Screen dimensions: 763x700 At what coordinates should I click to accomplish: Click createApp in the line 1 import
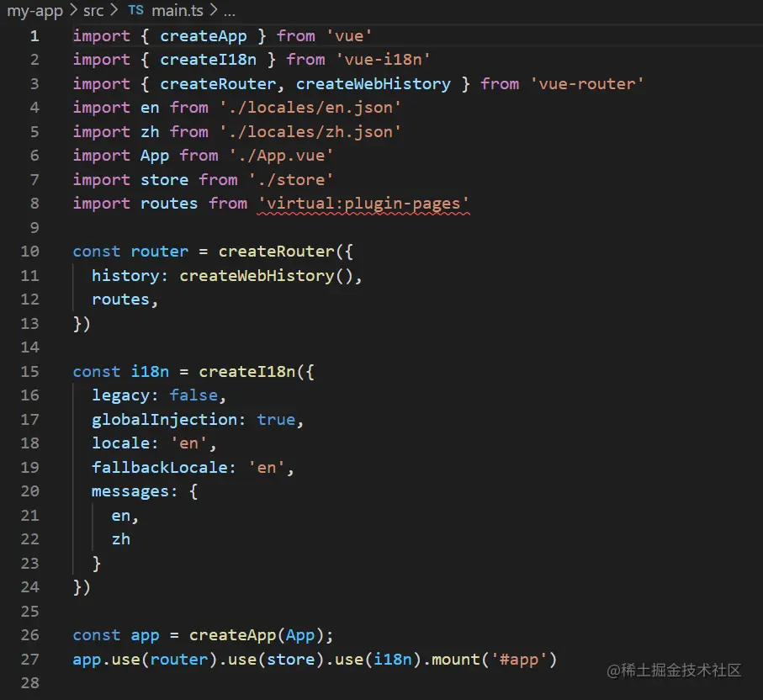(204, 36)
